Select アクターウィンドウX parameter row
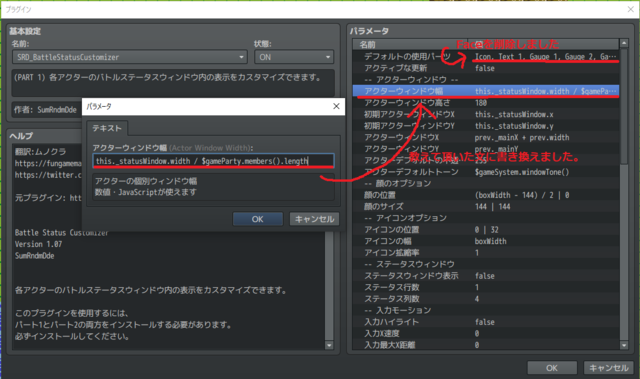The image size is (640, 379). pos(486,137)
